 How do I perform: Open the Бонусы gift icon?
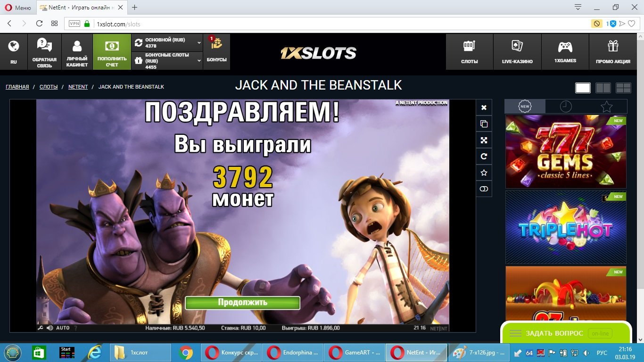tap(216, 51)
